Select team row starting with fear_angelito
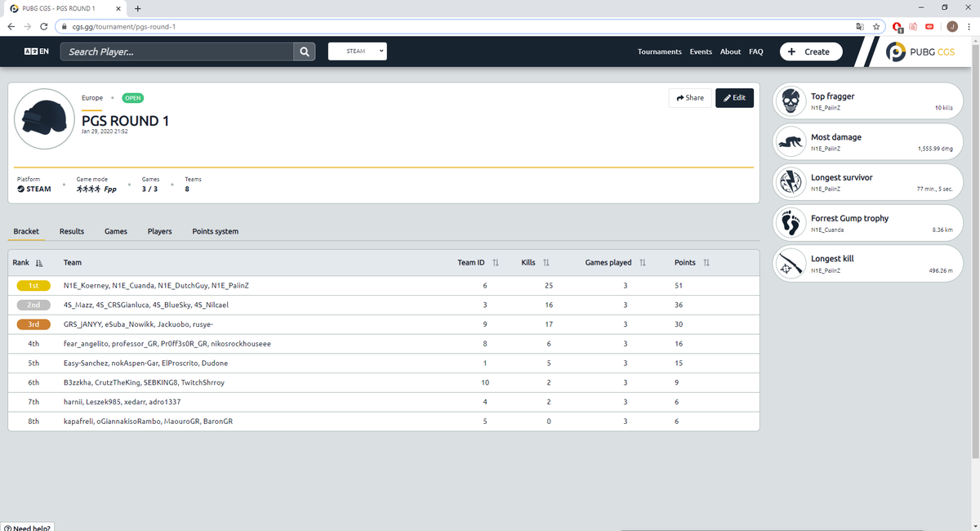This screenshot has width=980, height=531. (x=384, y=344)
